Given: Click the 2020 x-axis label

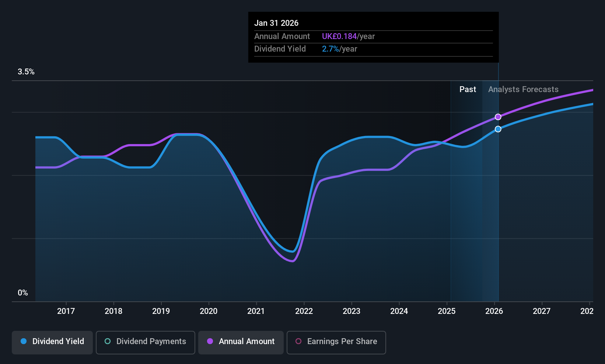Looking at the screenshot, I should pyautogui.click(x=209, y=311).
